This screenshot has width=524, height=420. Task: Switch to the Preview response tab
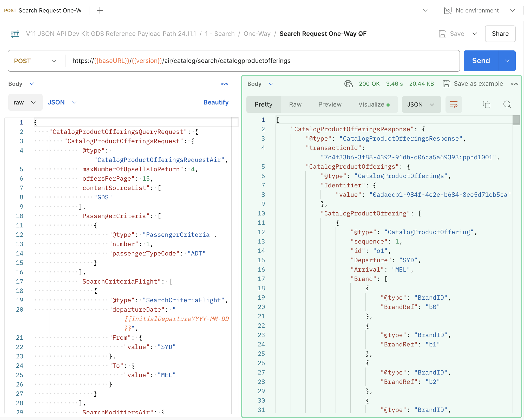pyautogui.click(x=330, y=104)
